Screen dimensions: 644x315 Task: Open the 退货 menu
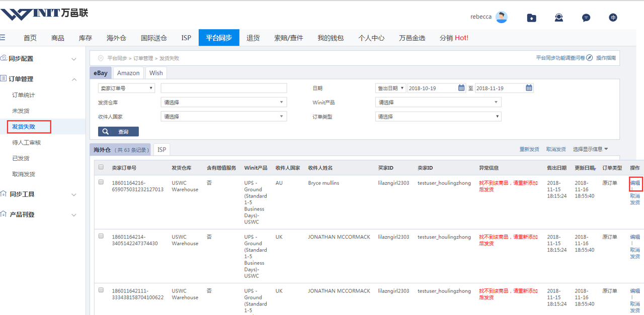coord(253,38)
